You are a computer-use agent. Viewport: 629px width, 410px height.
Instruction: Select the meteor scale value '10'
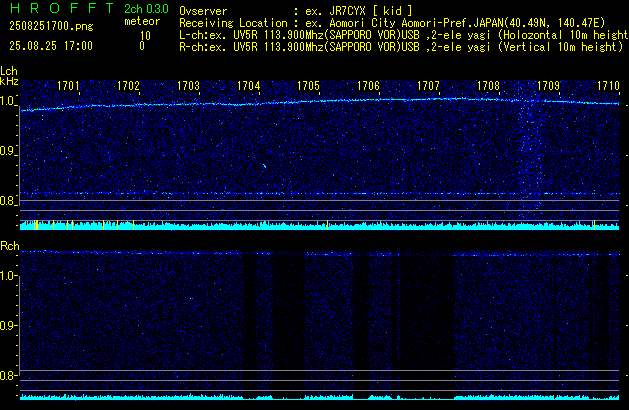tap(145, 36)
